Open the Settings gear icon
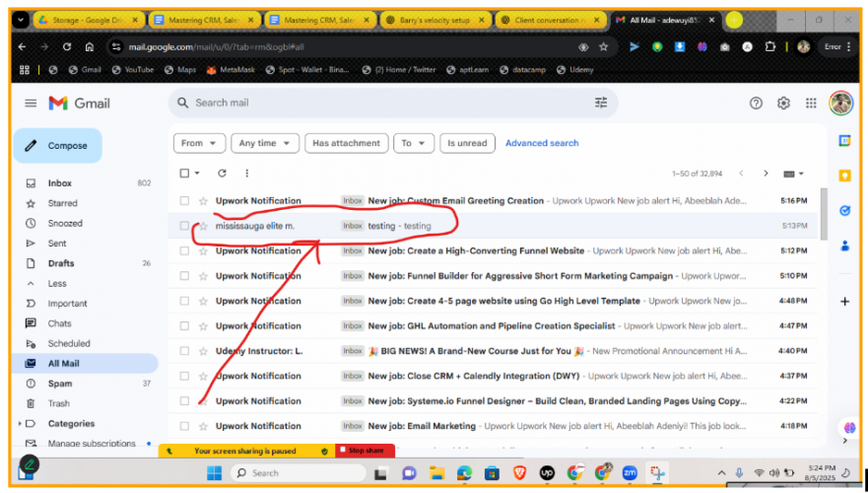 (783, 103)
